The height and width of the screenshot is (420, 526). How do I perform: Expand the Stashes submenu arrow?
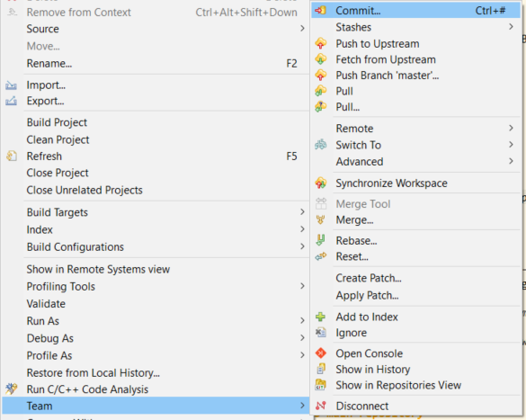pos(511,26)
